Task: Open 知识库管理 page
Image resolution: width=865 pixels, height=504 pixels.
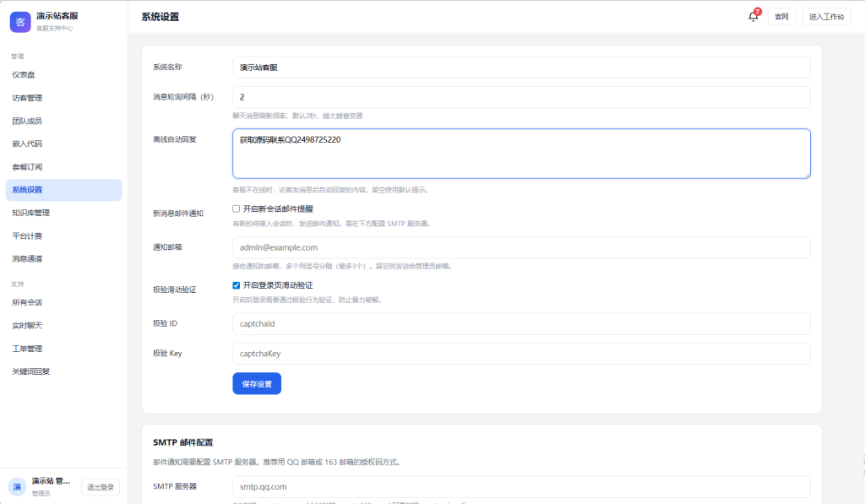Action: coord(63,213)
